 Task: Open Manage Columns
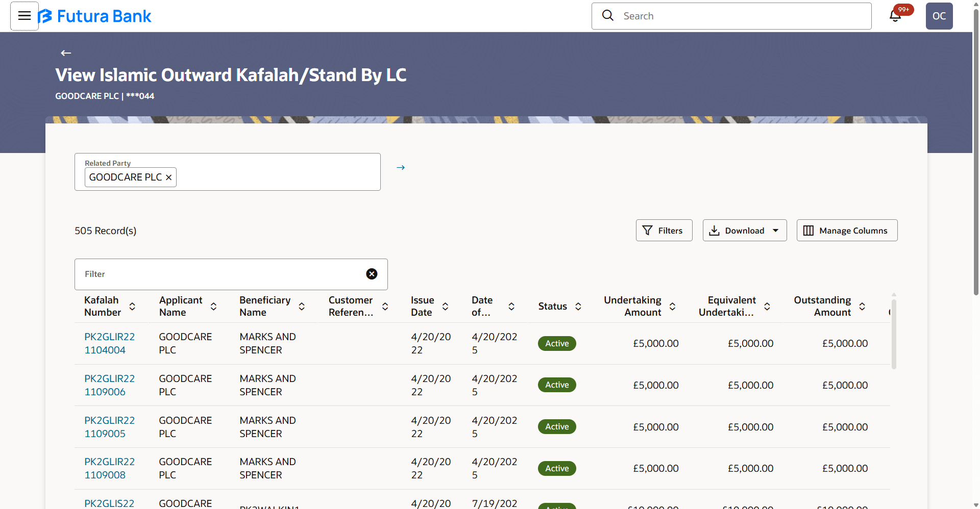coord(847,231)
